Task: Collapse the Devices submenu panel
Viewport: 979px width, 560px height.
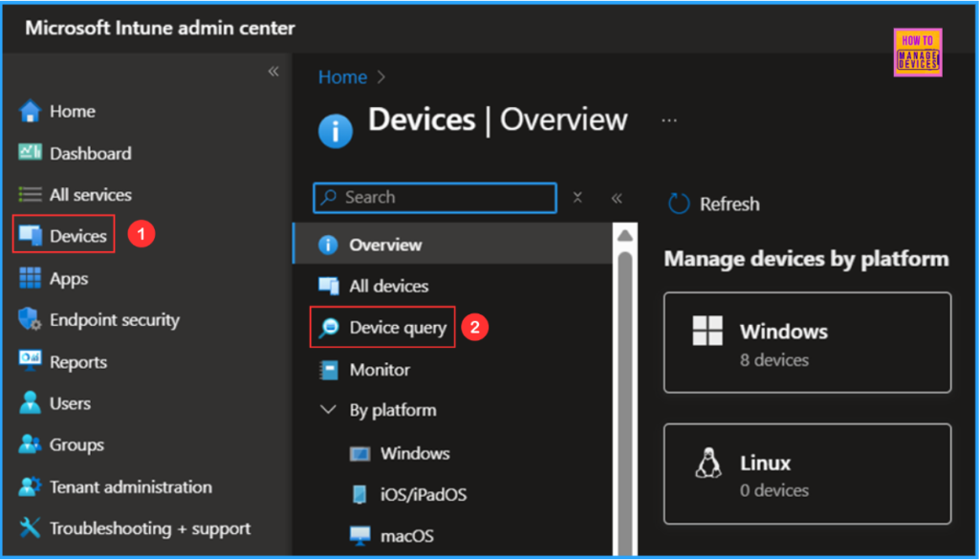Action: tap(617, 198)
